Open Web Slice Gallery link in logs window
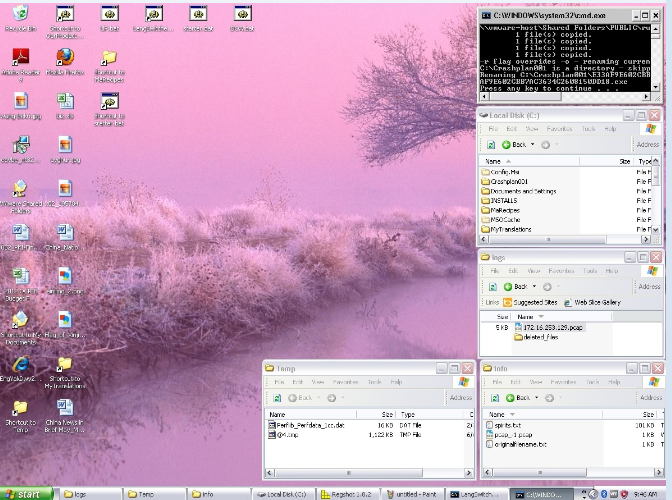Image resolution: width=672 pixels, height=500 pixels. tap(592, 302)
